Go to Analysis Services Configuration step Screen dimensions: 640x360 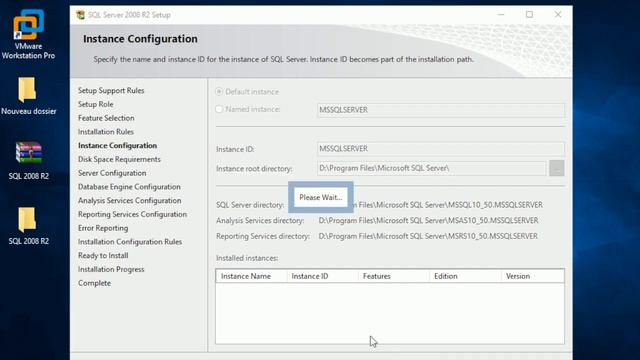tap(129, 201)
